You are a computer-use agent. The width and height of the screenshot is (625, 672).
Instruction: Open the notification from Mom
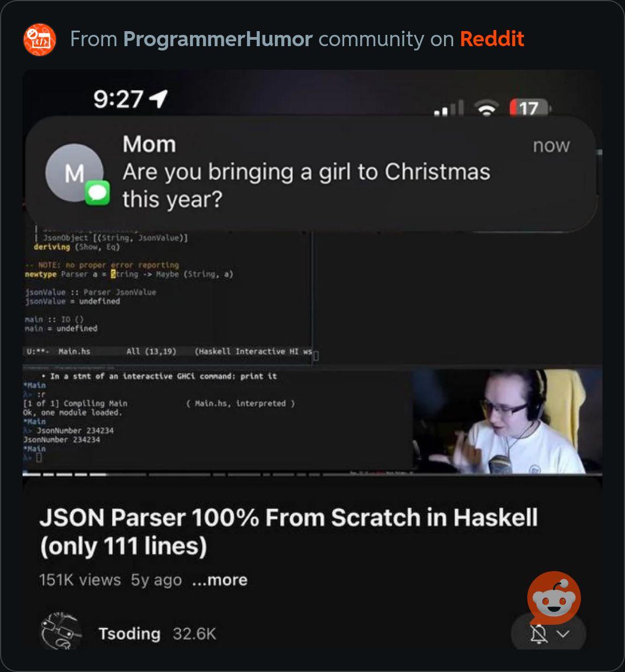pos(311,173)
